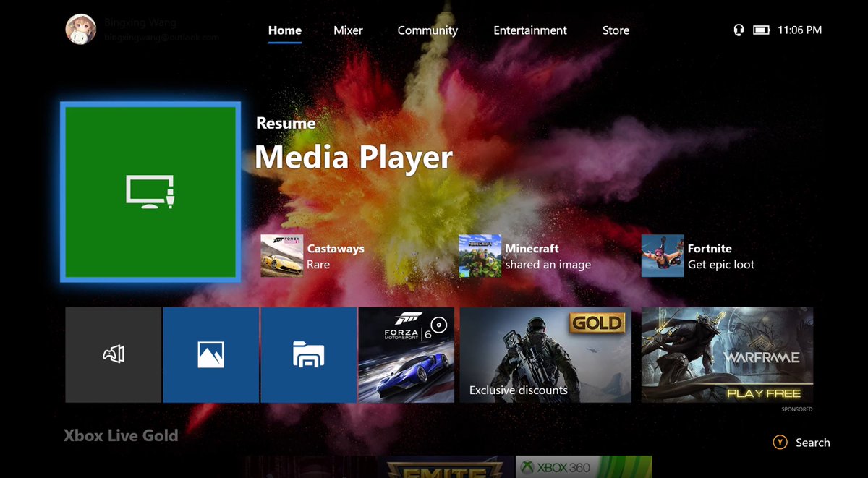
Task: Click the GOLD badge on discounts tile
Action: tap(597, 323)
